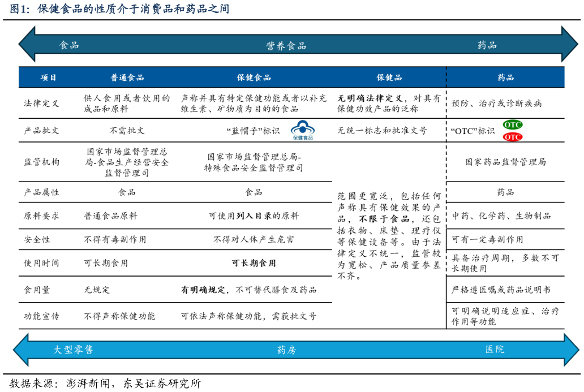
Task: Click the bold 可长期食用 in 保健食品 column
Action: 254,263
